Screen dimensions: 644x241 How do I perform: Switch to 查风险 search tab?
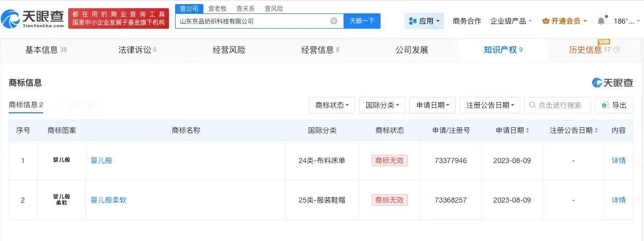[x=274, y=9]
